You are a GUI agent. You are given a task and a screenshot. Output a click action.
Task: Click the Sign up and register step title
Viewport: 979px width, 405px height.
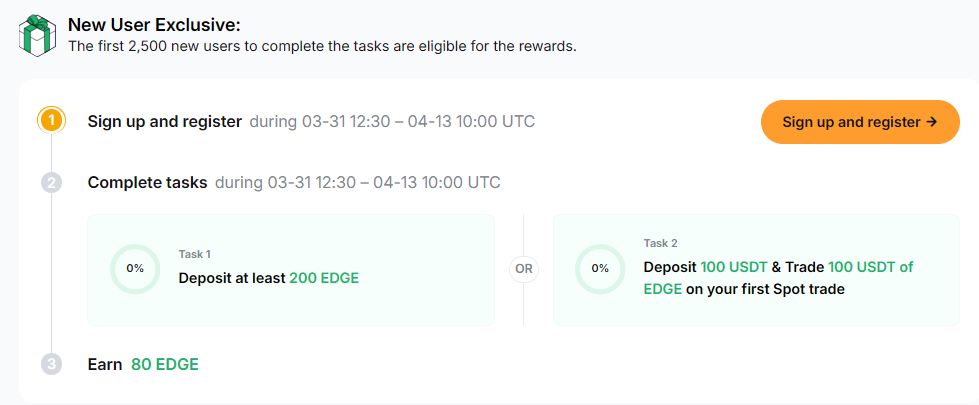coord(165,122)
